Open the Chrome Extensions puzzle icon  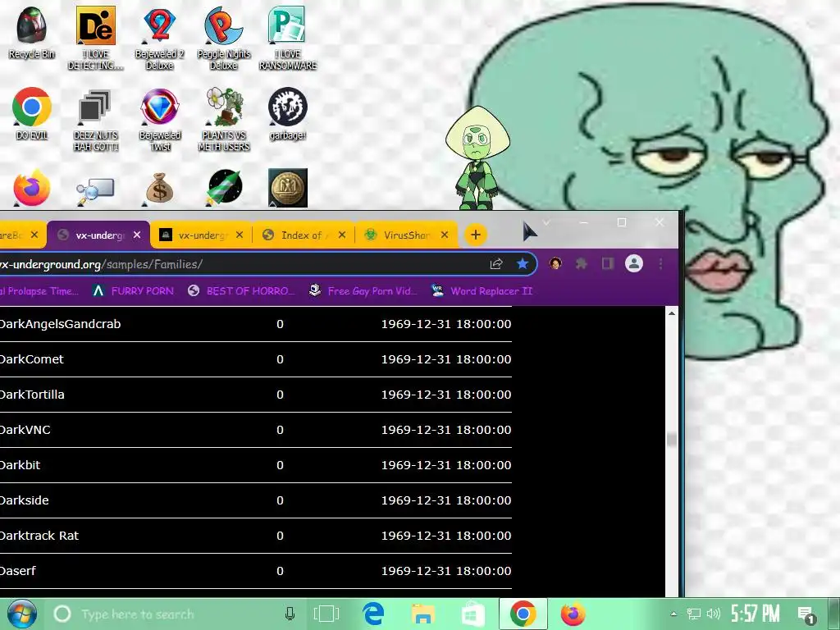click(582, 263)
